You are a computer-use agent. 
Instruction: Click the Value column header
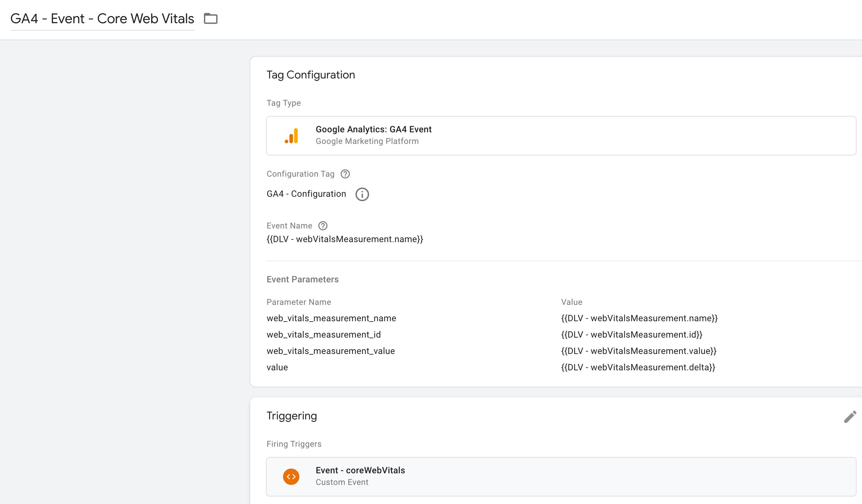pyautogui.click(x=571, y=302)
